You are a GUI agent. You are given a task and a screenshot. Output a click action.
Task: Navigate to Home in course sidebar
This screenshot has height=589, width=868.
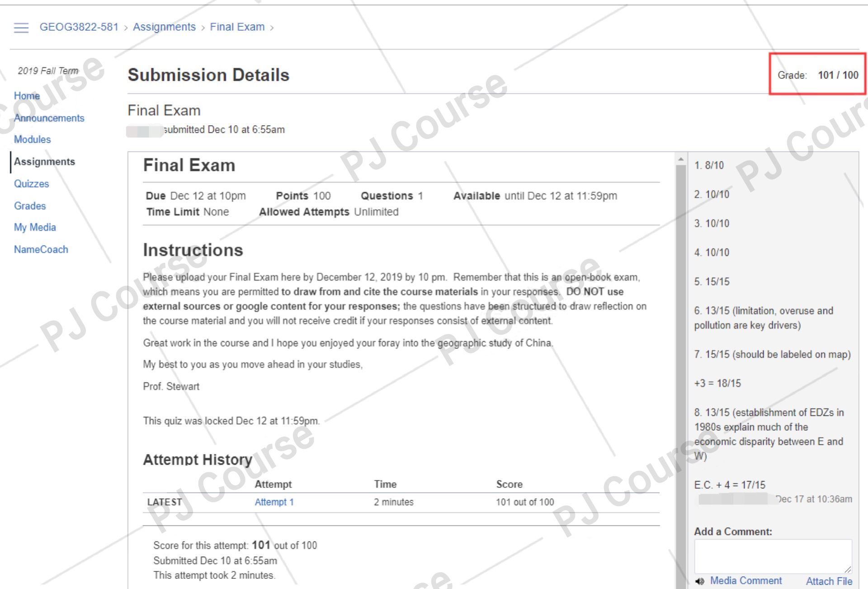coord(27,96)
